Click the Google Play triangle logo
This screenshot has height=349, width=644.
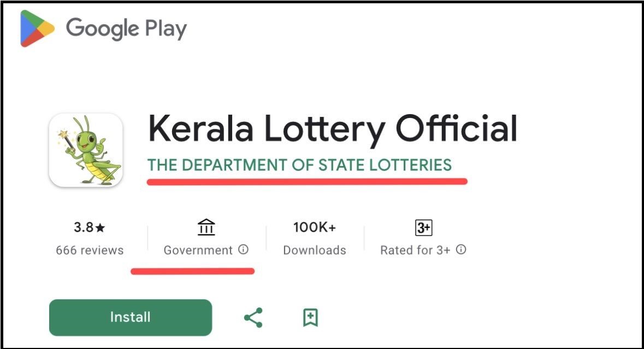(x=37, y=28)
